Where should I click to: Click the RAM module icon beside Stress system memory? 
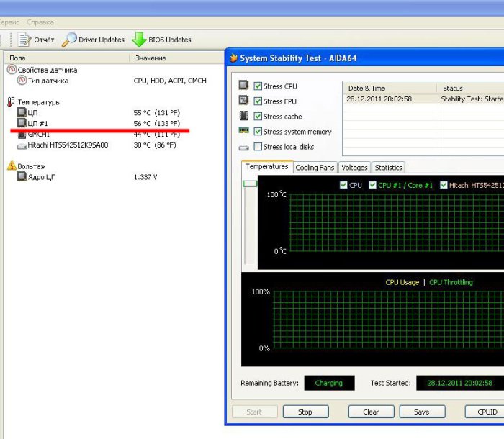tap(243, 130)
